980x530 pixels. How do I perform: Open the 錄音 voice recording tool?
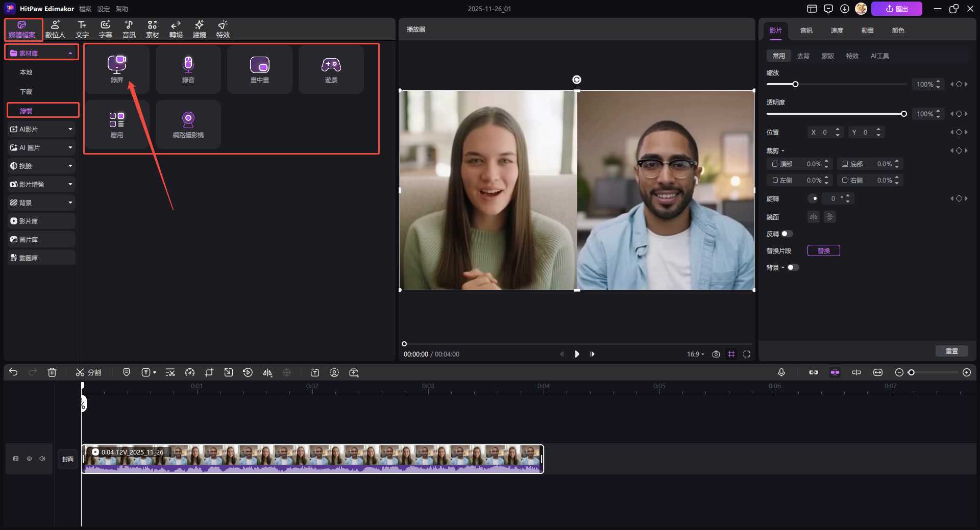(x=188, y=69)
